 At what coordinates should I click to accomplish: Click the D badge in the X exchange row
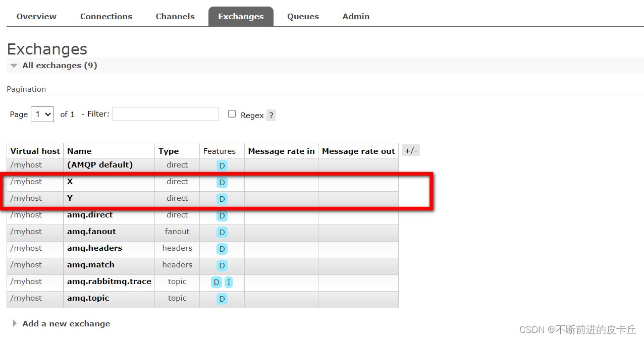pyautogui.click(x=222, y=182)
